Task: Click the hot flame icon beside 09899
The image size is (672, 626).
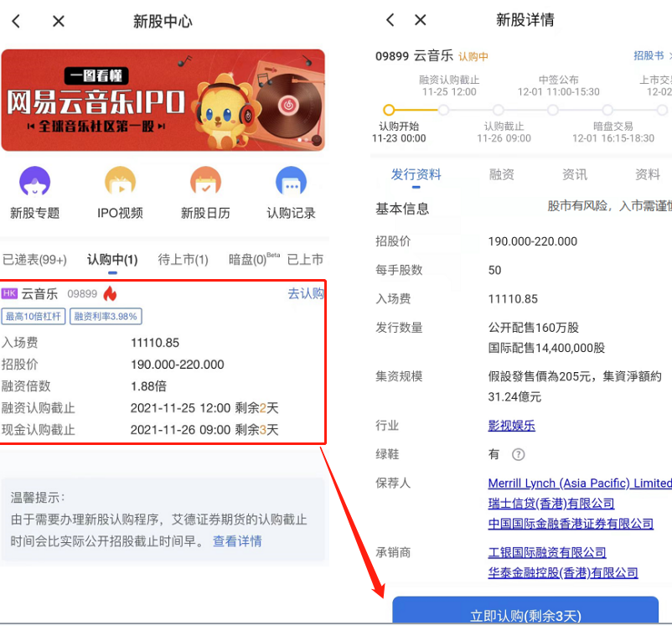Action: pos(110,293)
